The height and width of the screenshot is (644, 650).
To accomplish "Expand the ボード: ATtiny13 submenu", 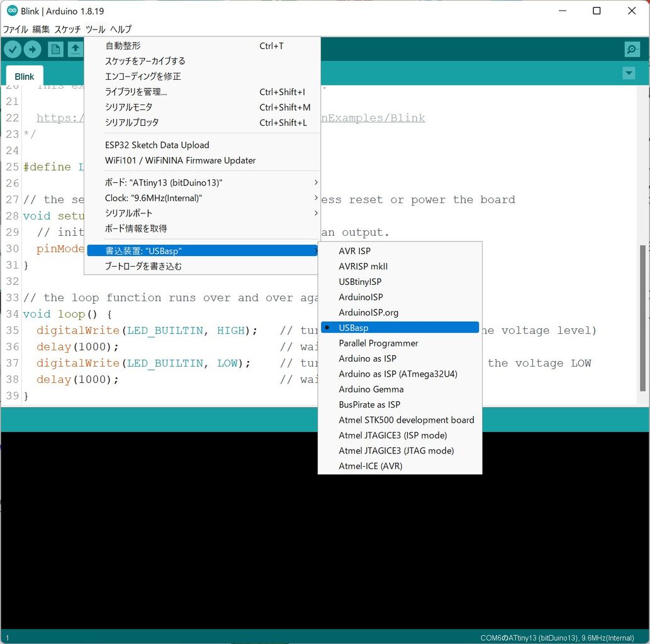I will (203, 183).
